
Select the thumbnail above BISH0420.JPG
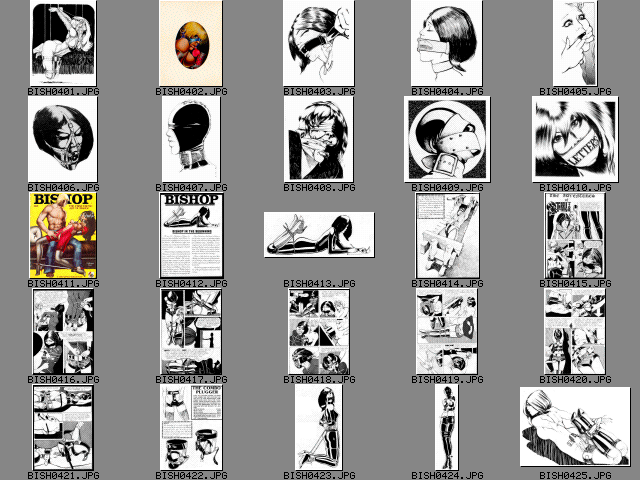click(x=575, y=331)
